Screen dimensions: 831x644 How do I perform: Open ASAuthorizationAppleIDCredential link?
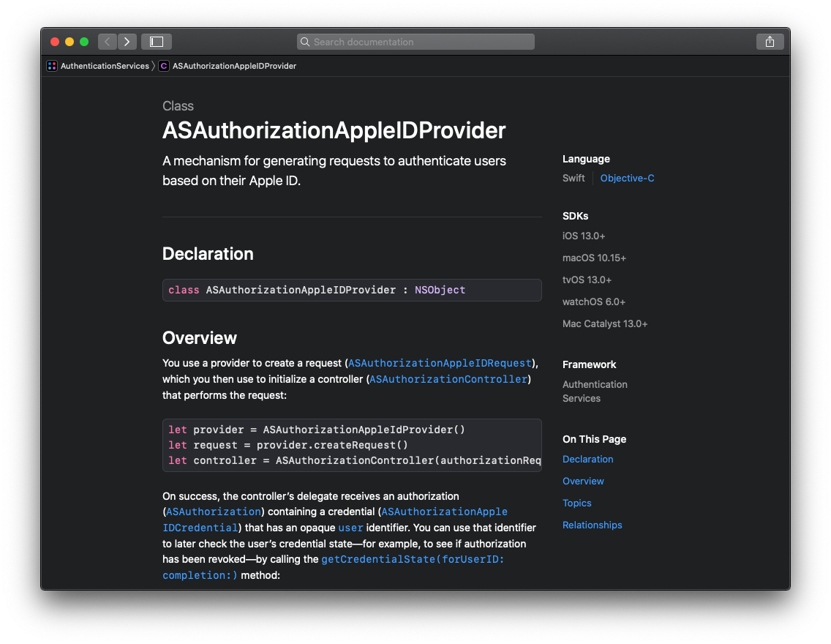(444, 512)
